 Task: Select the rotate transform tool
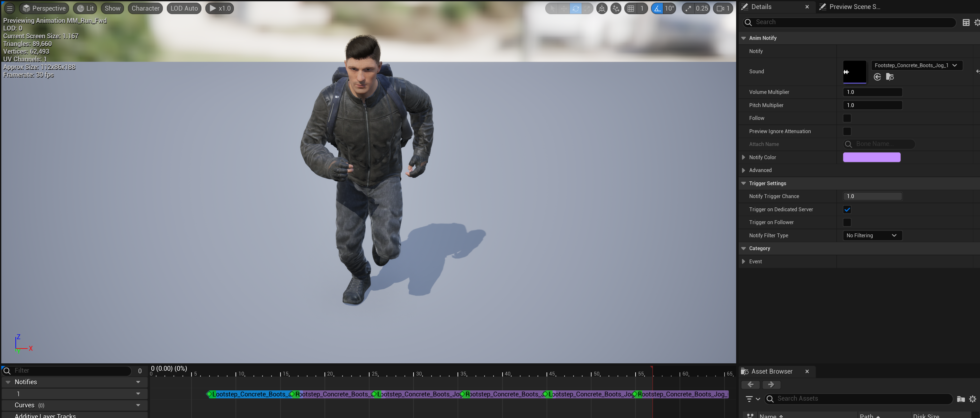(575, 8)
